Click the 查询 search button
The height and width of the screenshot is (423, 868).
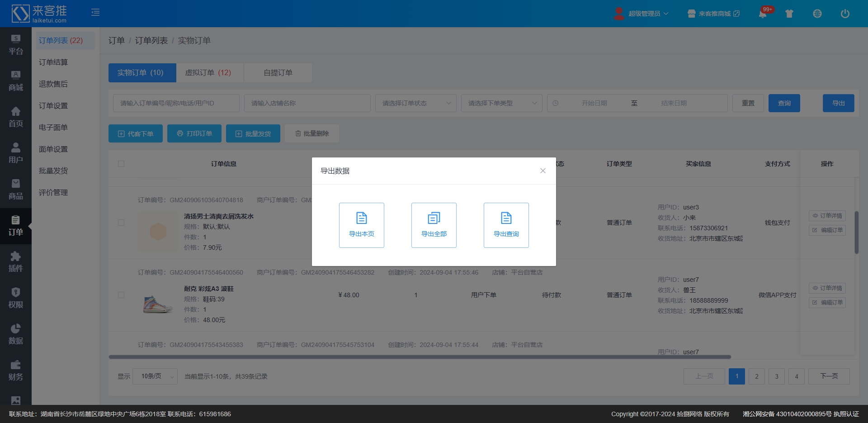pos(784,103)
